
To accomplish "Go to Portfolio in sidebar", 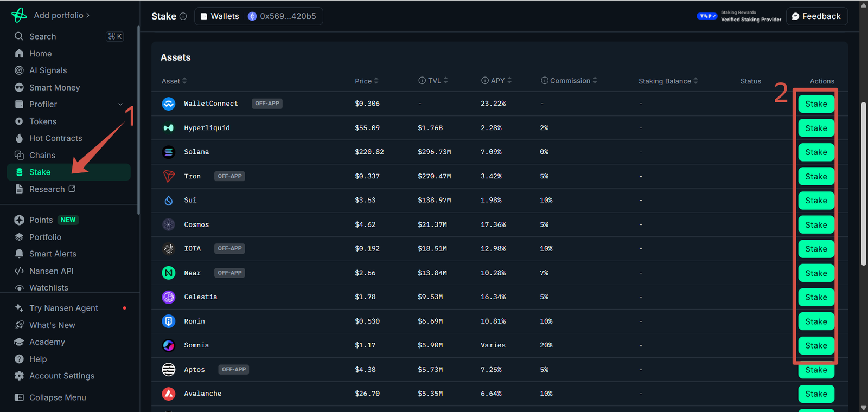I will click(45, 237).
